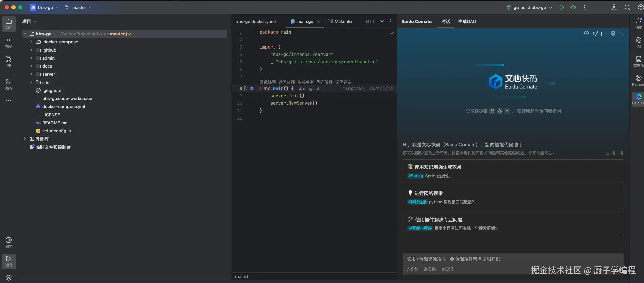Viewport: 644px width, 283px height.
Task: Open the add collaborator icon
Action: click(614, 7)
